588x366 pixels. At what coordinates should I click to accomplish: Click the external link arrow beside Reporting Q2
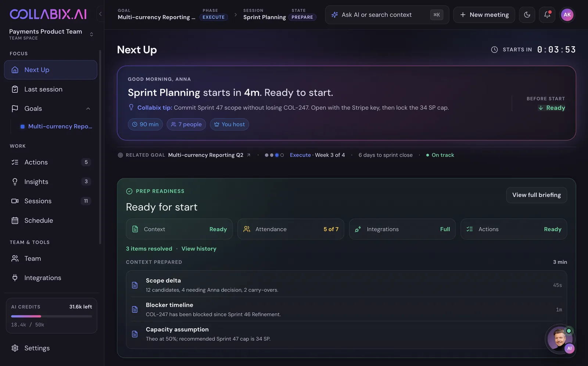click(x=249, y=155)
